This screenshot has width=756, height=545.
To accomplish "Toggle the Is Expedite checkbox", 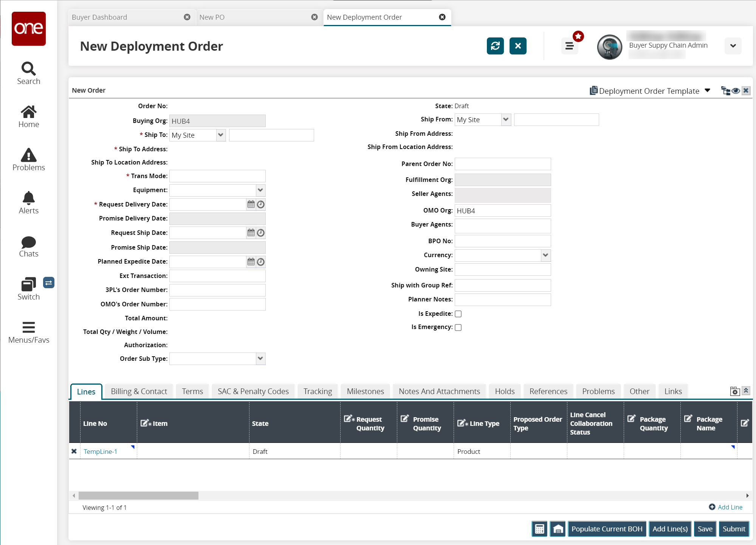I will pyautogui.click(x=459, y=314).
